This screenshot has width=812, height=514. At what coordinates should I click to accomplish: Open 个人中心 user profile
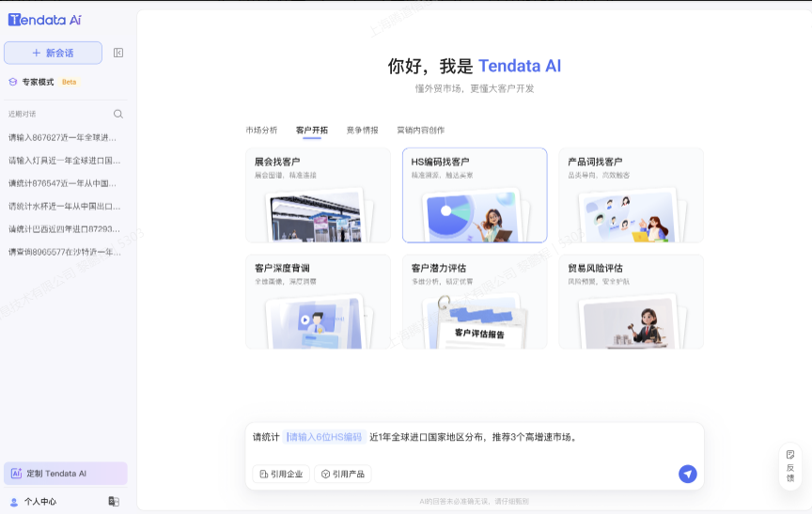click(39, 502)
